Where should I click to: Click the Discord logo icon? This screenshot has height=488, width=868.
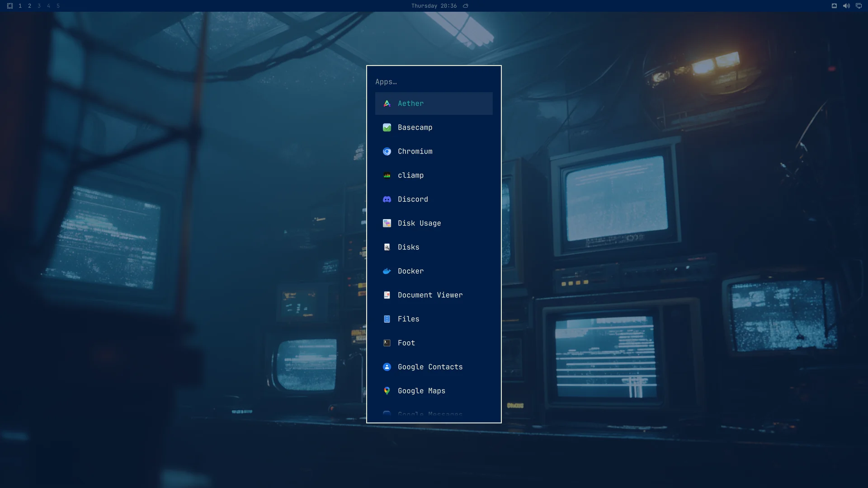tap(387, 199)
